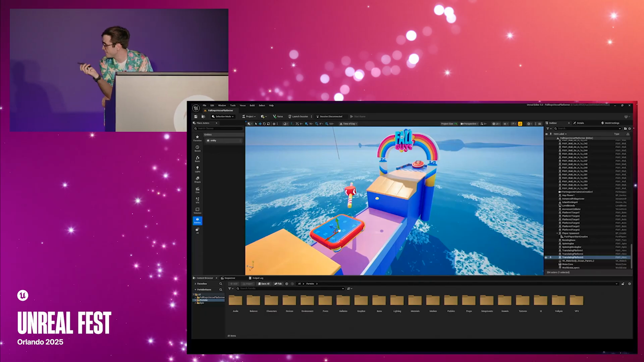Switch to the World Settings tab
Screen dimensions: 644x362
click(610, 123)
